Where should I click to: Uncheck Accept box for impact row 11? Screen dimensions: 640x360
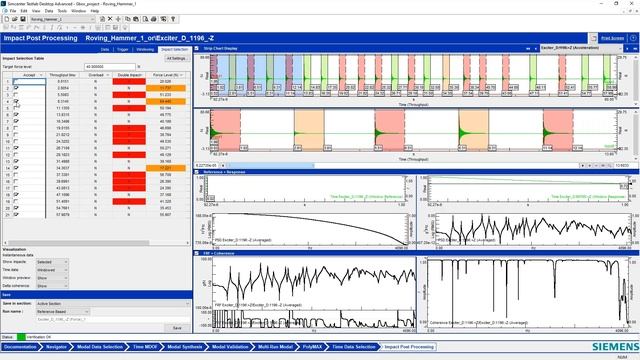point(16,148)
